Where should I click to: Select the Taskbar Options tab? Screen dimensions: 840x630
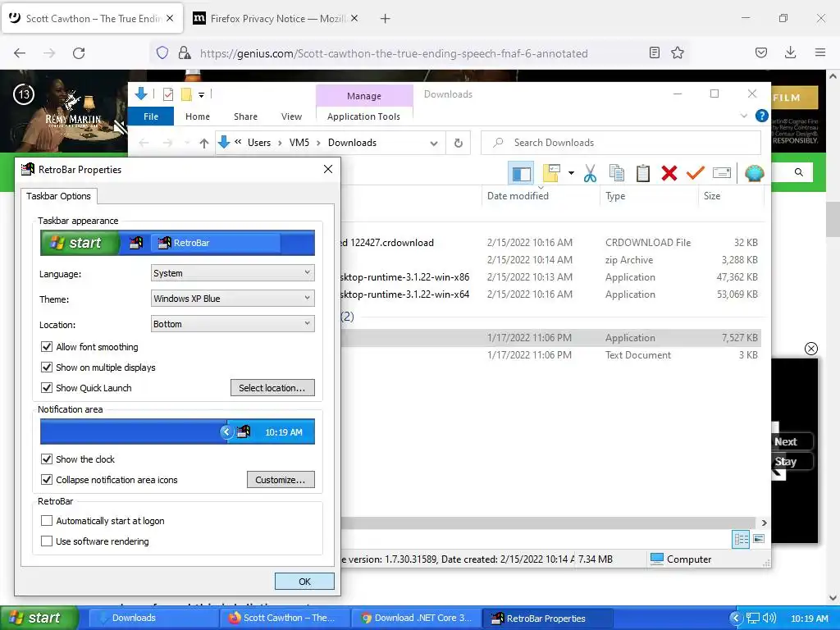coord(59,196)
